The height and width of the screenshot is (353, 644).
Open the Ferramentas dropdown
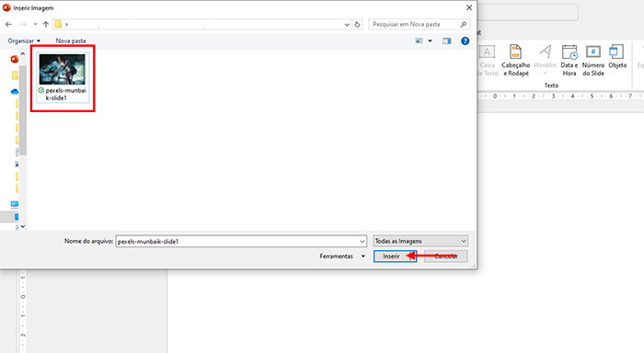[x=342, y=256]
